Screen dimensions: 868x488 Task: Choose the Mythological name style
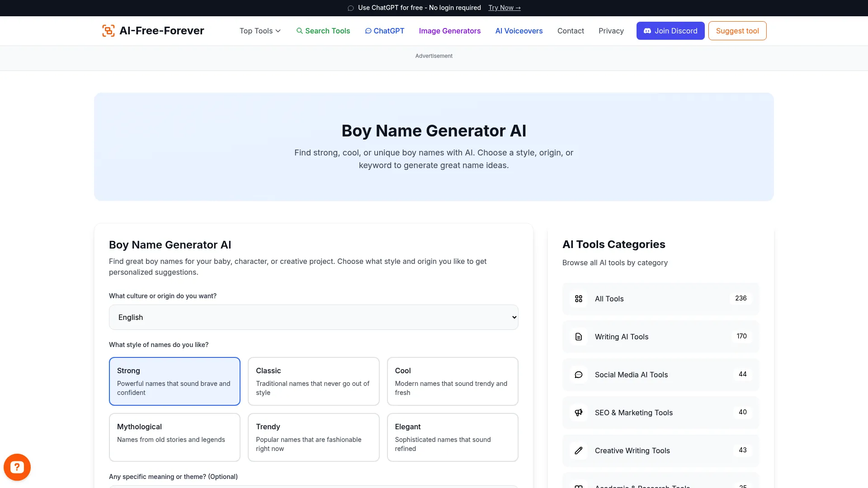point(175,437)
